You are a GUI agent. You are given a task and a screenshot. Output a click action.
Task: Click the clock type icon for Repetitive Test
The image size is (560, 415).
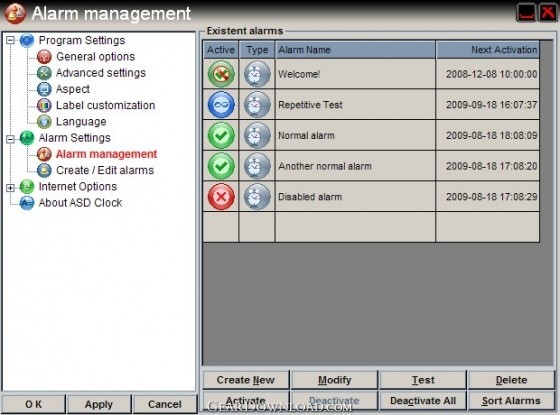pos(257,105)
